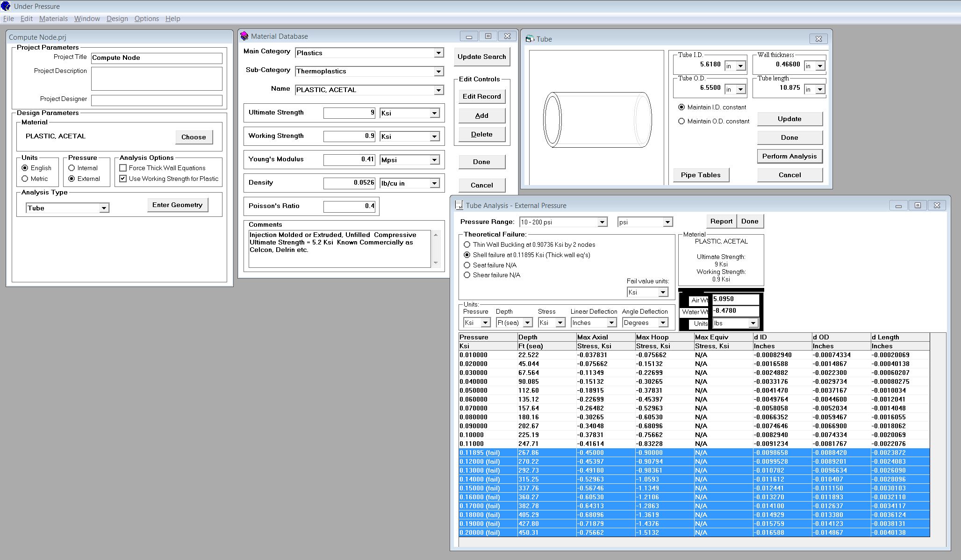Minimize the Tube Analysis window
961x560 pixels.
click(x=898, y=205)
